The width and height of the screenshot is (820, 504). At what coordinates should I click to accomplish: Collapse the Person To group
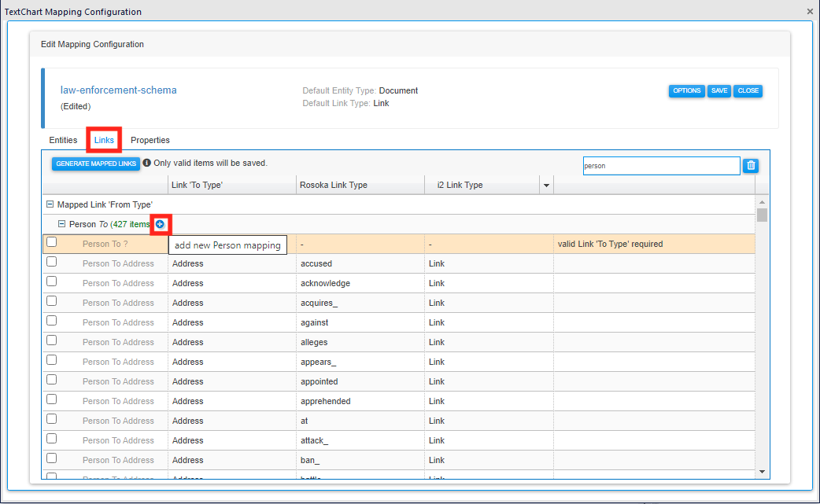(x=62, y=224)
